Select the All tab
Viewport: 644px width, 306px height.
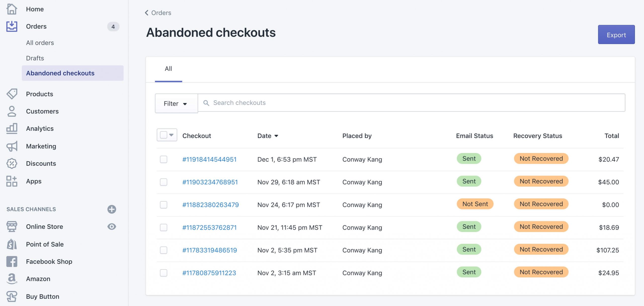(x=168, y=69)
